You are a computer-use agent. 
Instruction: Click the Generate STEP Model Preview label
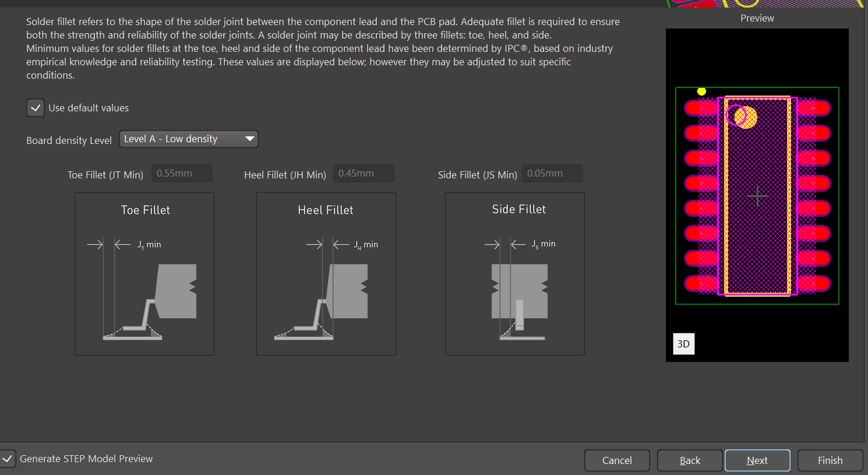pos(86,459)
